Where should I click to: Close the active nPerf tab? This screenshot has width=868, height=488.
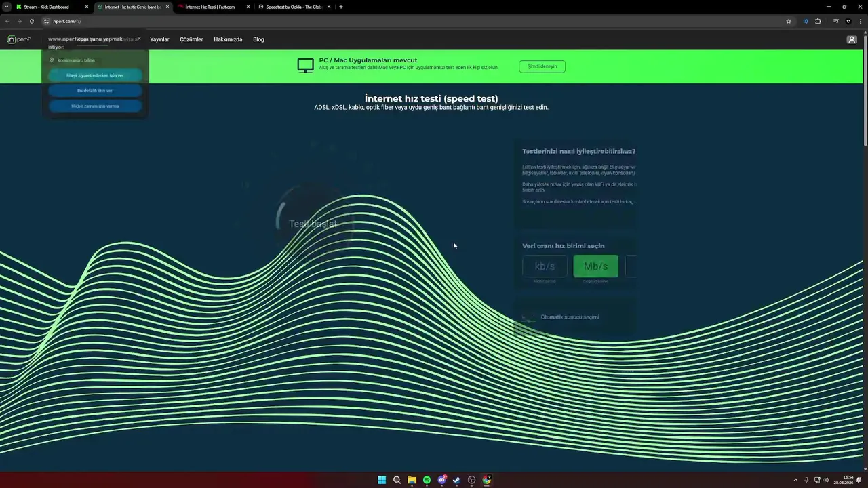point(167,7)
